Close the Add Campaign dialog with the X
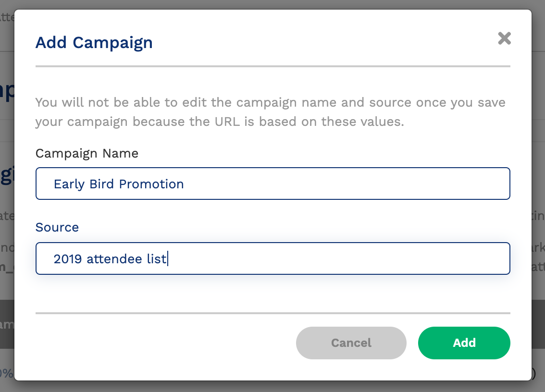 pos(504,38)
